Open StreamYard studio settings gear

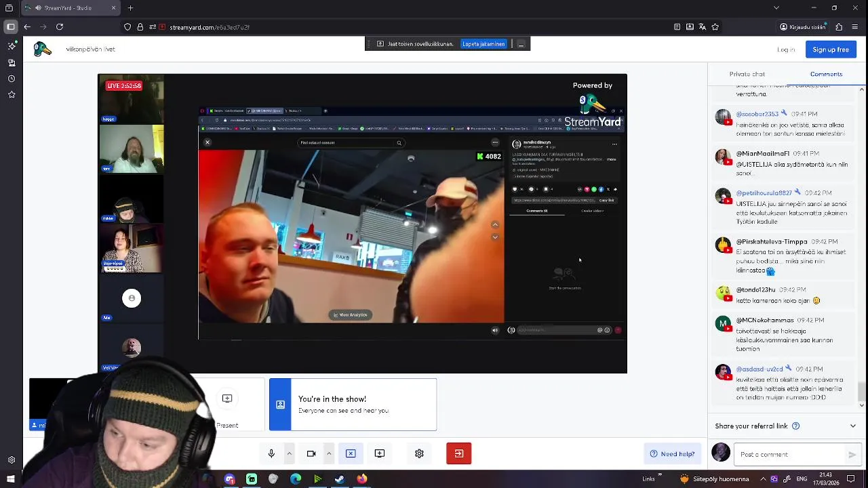[x=419, y=453]
